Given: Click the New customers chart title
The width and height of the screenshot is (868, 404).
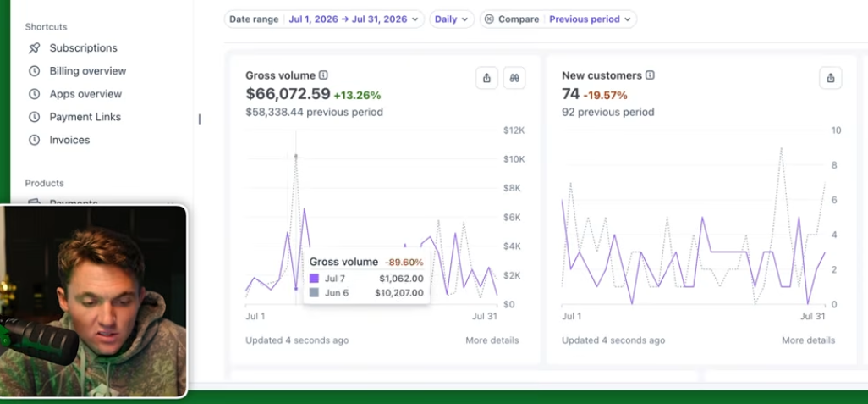Looking at the screenshot, I should (x=602, y=75).
